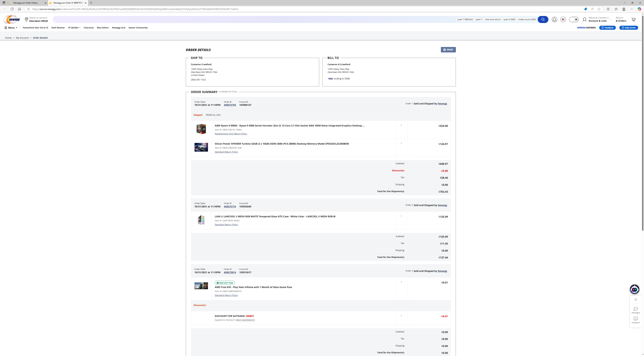Open the Best Sellers menu item
This screenshot has width=644, height=356.
103,28
